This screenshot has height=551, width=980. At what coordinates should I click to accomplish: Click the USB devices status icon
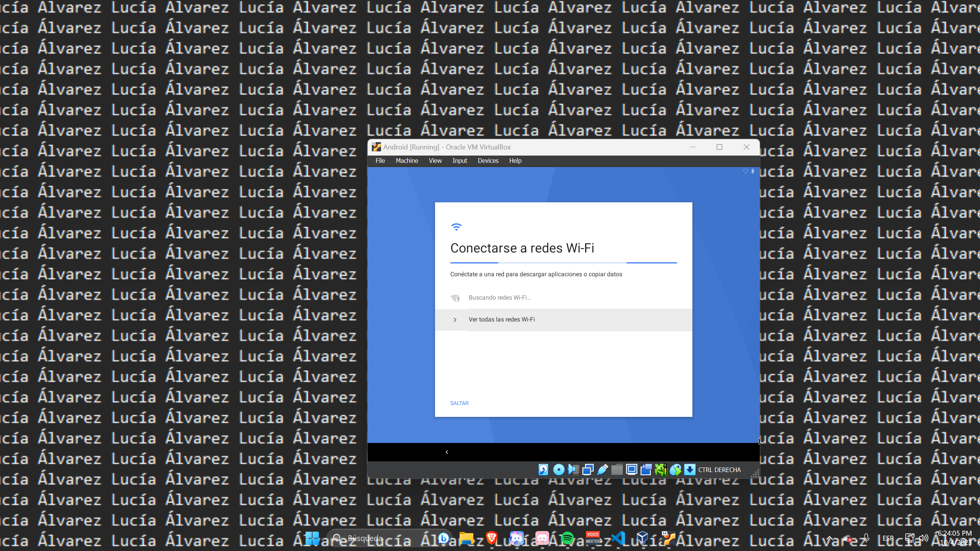(602, 469)
